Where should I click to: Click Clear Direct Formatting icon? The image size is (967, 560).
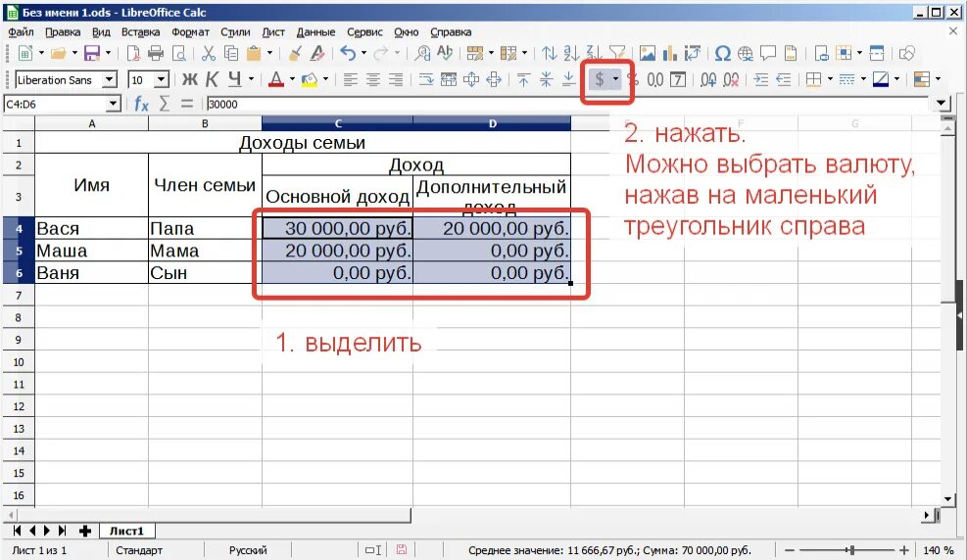317,54
